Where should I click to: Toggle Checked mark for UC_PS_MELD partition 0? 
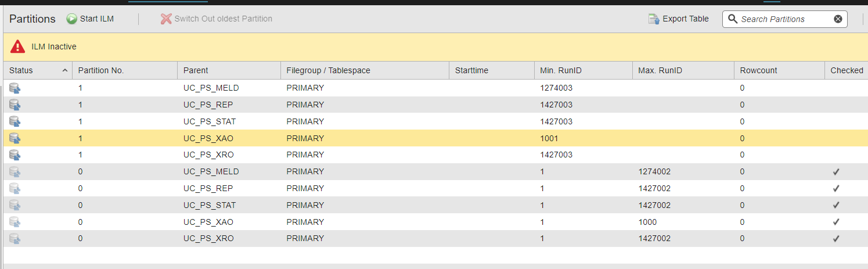[836, 172]
